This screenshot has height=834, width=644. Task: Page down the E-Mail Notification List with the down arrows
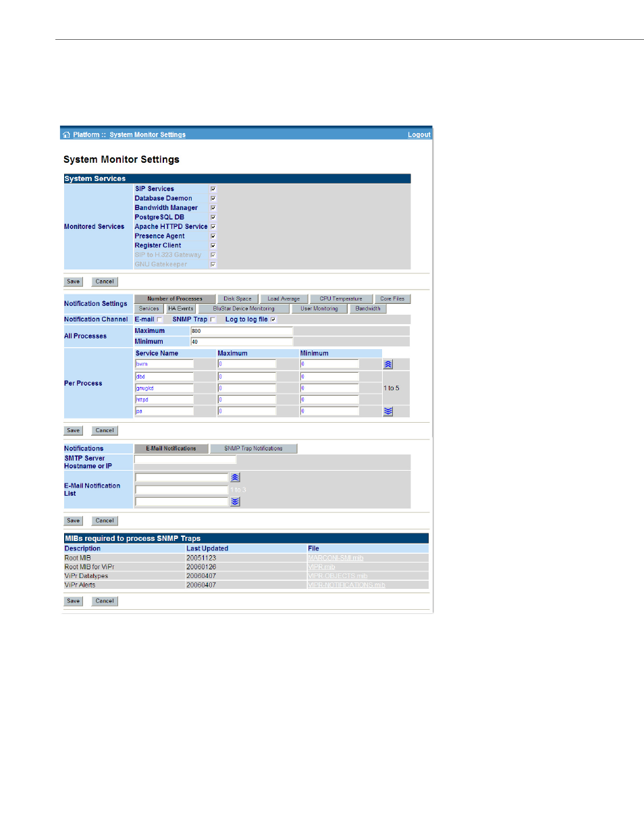[x=235, y=502]
